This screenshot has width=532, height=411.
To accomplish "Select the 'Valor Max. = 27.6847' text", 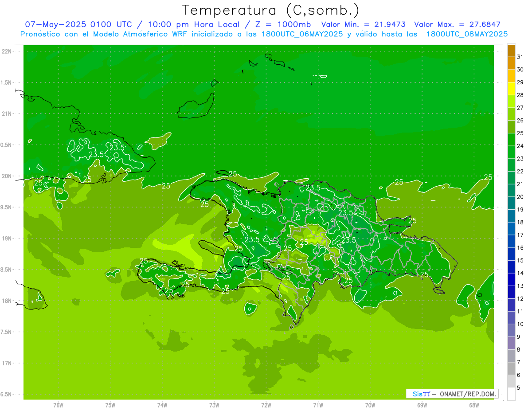I will (458, 24).
